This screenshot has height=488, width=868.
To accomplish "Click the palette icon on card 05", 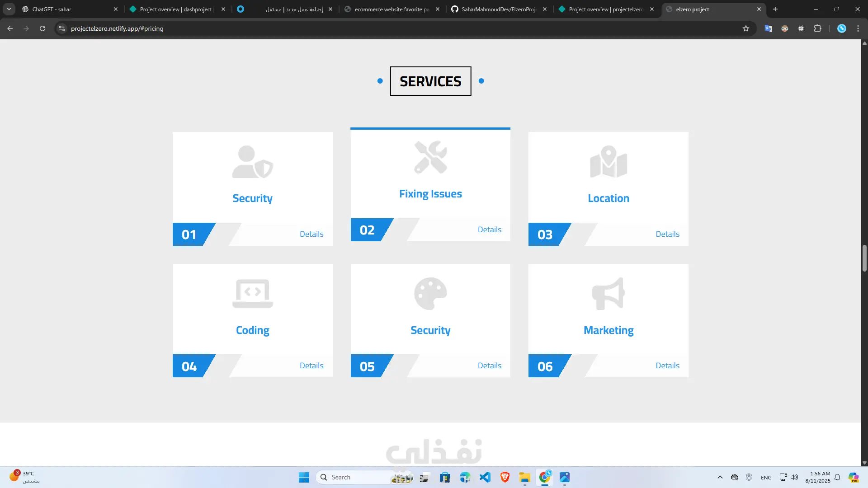I will (430, 294).
